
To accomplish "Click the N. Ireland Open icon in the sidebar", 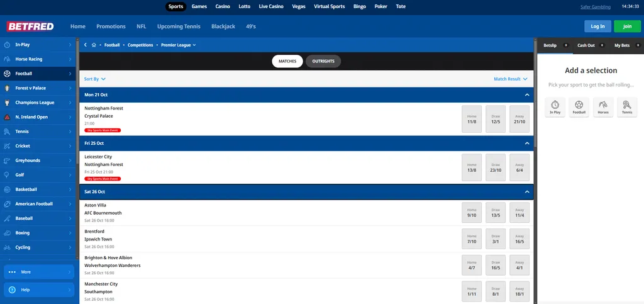I will coord(7,117).
